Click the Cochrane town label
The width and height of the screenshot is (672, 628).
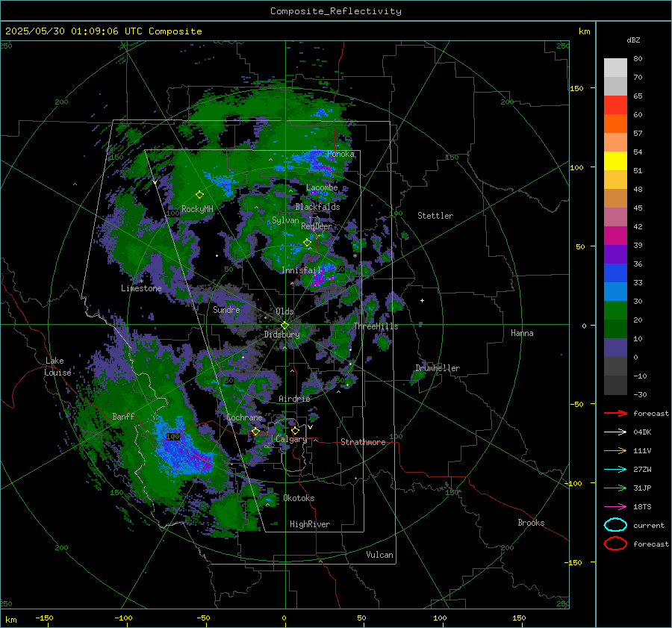click(244, 417)
